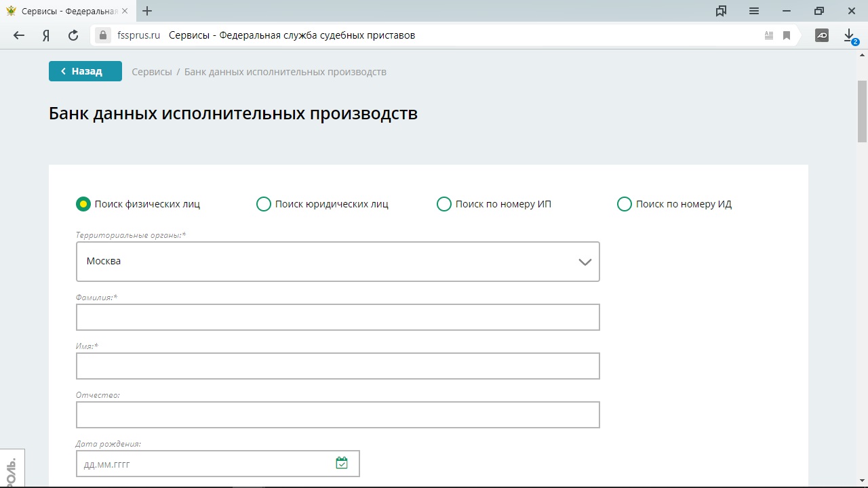Click the Назад button
868x488 pixels.
tap(85, 71)
